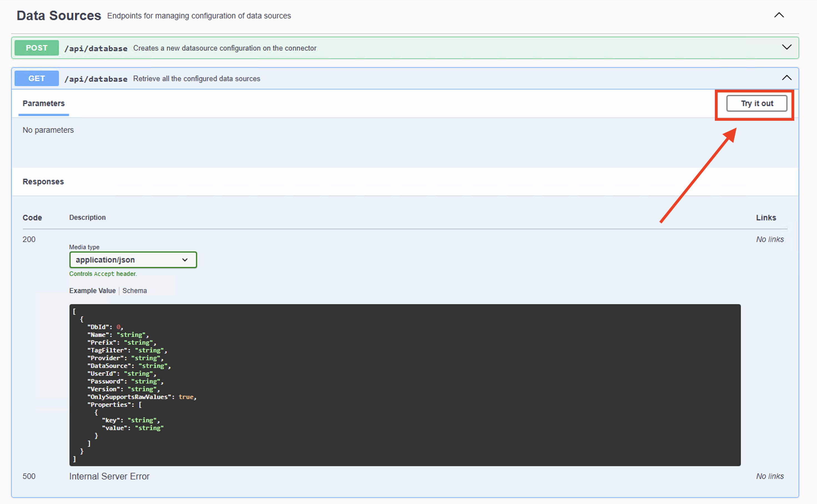Expand the POST /api/database endpoint arrow

[787, 47]
